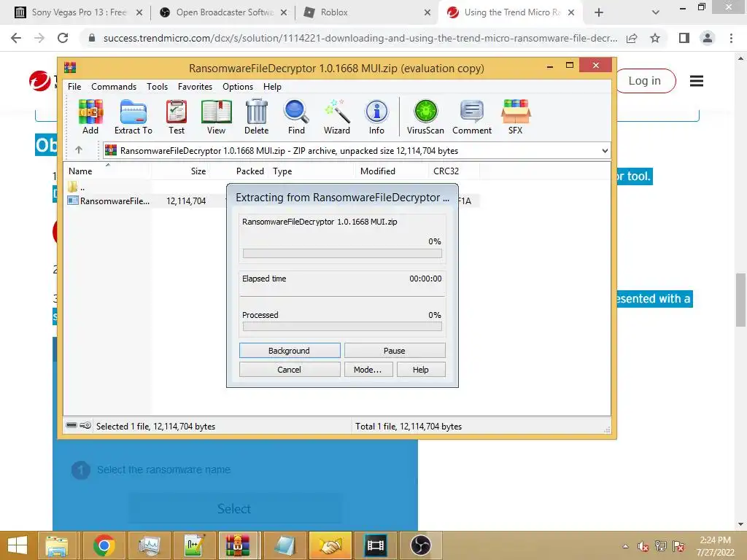Click the Chrome address bar URL
The image size is (747, 560).
360,38
